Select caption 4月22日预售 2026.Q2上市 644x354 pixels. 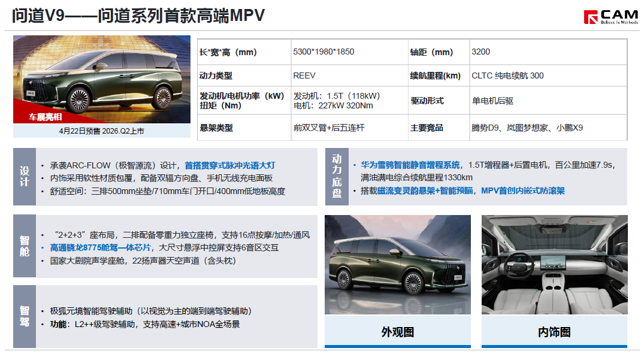click(x=102, y=131)
